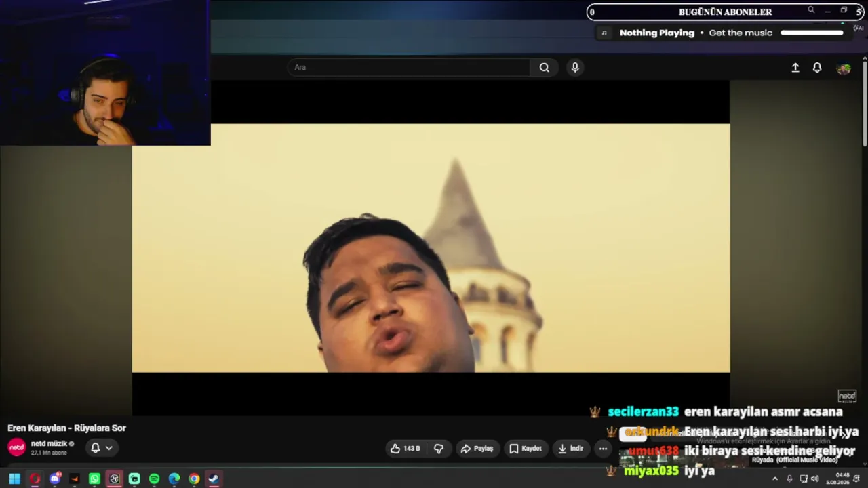Like the video with 143 B likes
868x488 pixels.
point(405,449)
